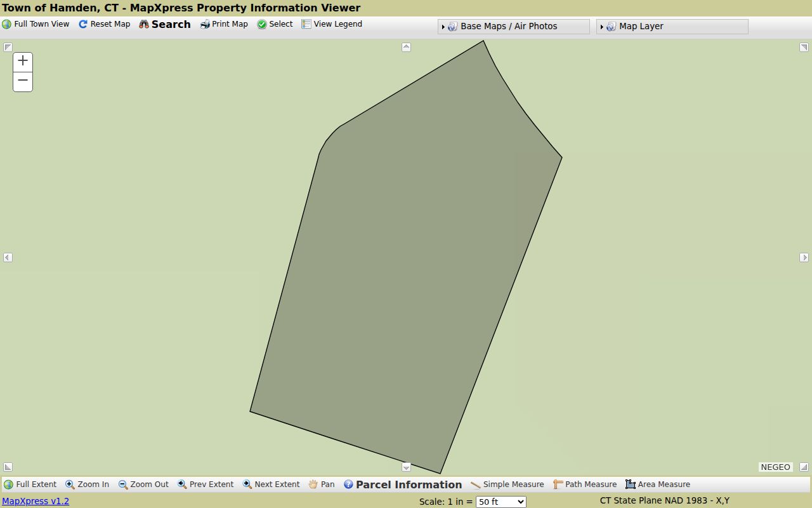Click the Full Town View globe icon

[7, 24]
